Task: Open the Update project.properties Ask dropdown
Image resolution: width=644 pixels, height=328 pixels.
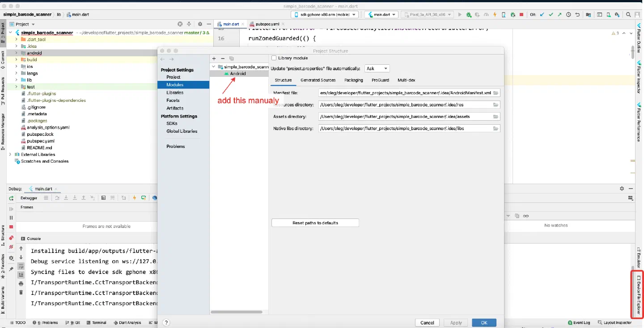Action: (x=377, y=68)
